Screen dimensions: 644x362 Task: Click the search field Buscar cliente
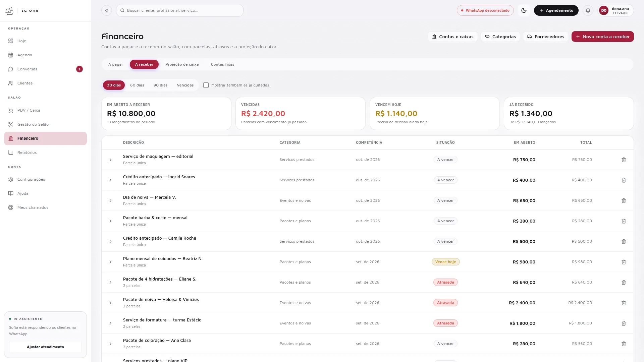pos(180,10)
